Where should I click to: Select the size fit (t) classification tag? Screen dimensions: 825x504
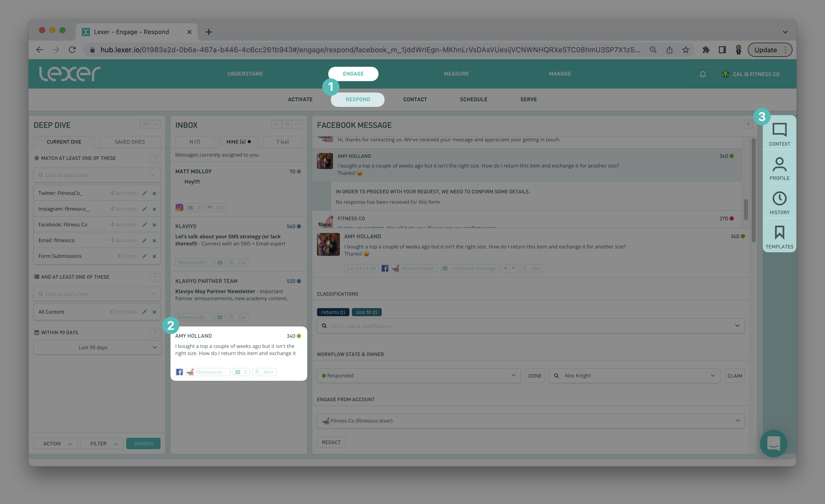tap(367, 312)
